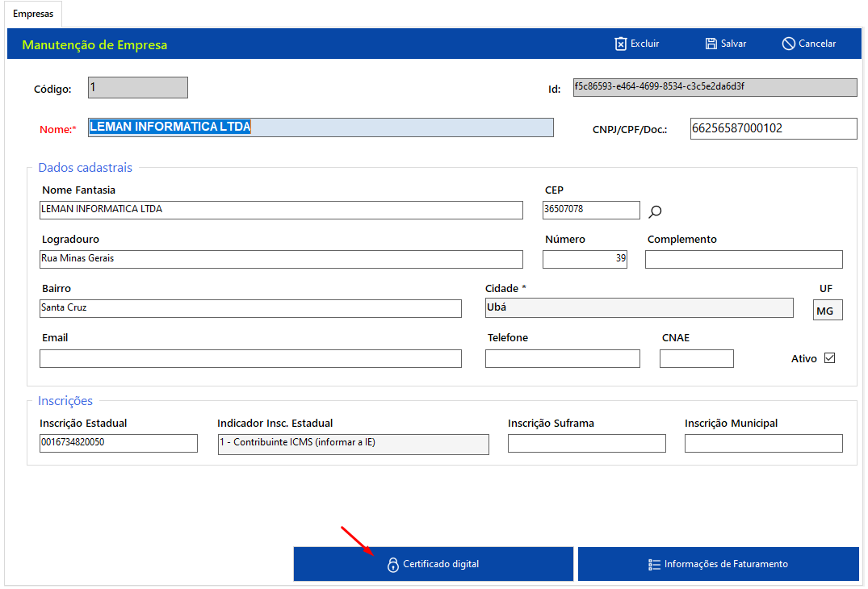The image size is (868, 589).
Task: Switch to the Empresas tab
Action: click(x=33, y=14)
